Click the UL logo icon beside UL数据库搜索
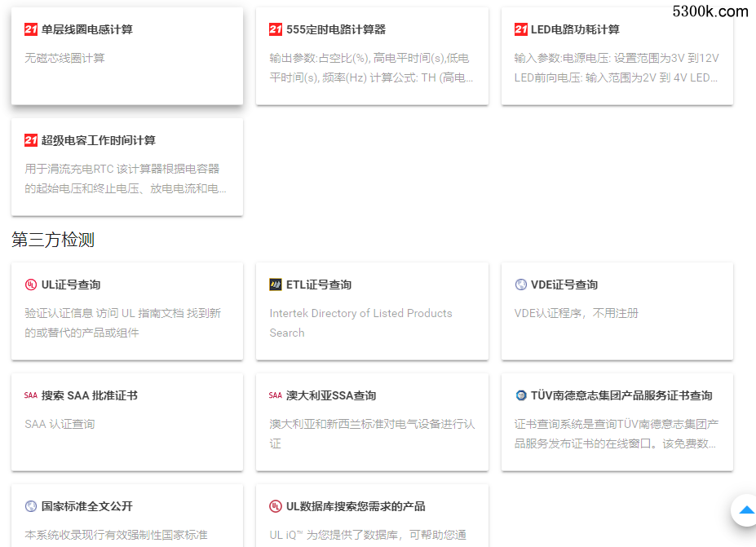 [x=276, y=506]
